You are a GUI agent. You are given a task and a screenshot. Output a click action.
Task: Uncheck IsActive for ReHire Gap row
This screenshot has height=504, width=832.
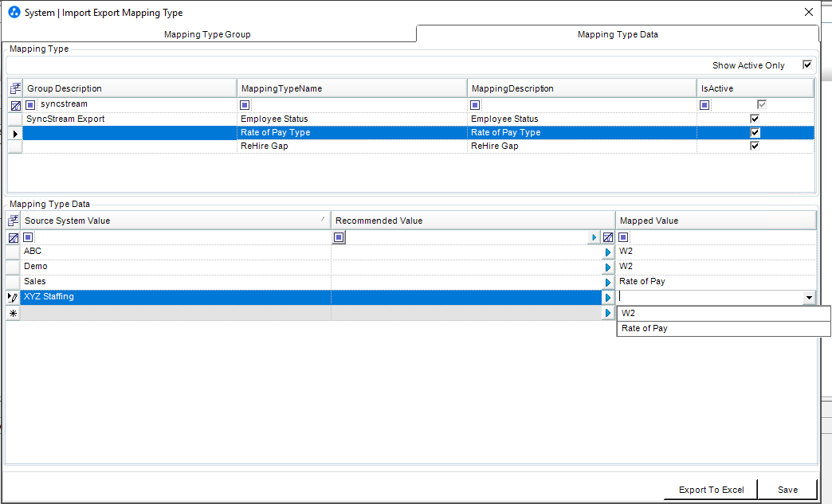tap(755, 146)
